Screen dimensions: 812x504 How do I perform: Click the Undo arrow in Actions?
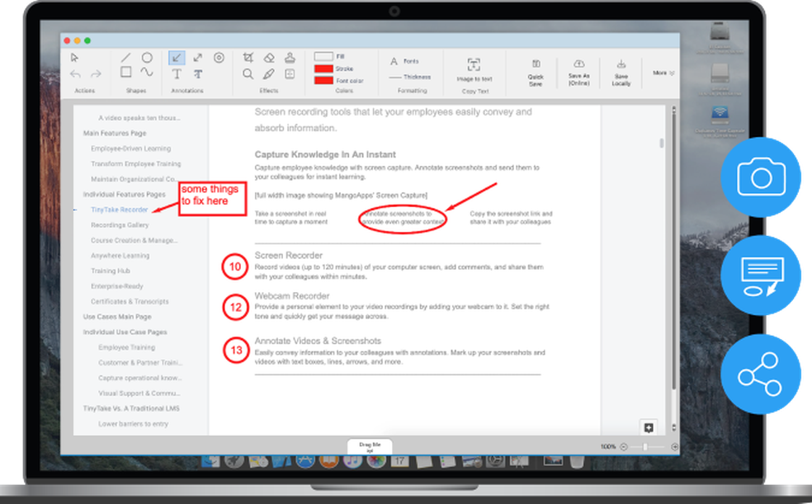pos(73,73)
